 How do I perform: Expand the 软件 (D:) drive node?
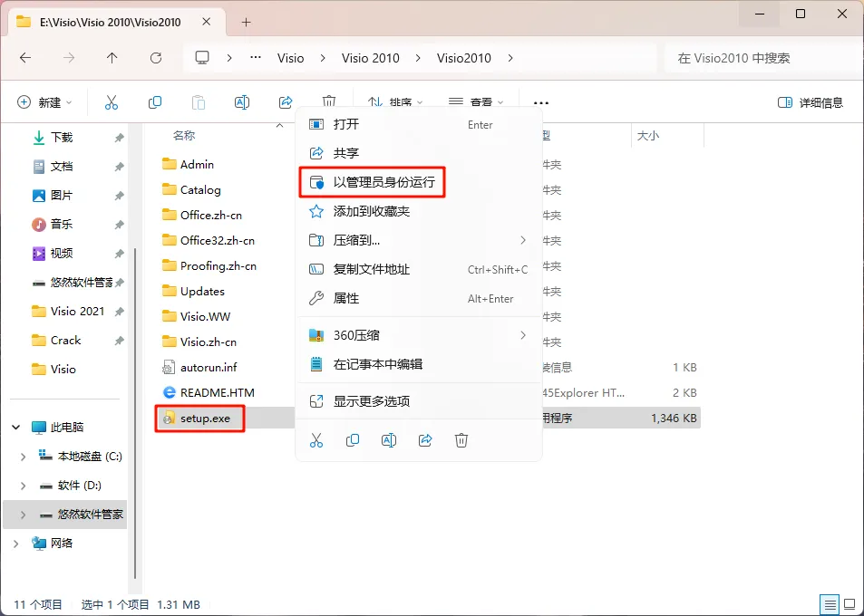(x=24, y=486)
